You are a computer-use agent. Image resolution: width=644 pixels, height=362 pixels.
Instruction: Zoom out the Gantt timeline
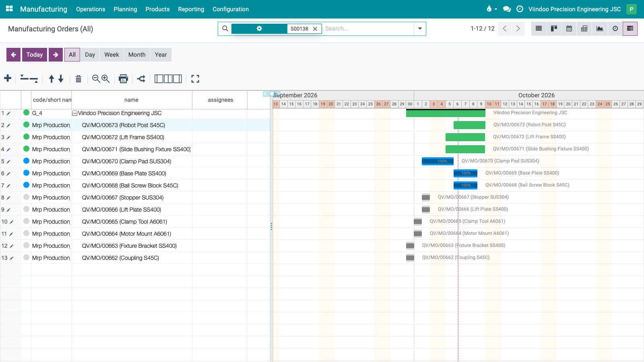[x=96, y=79]
